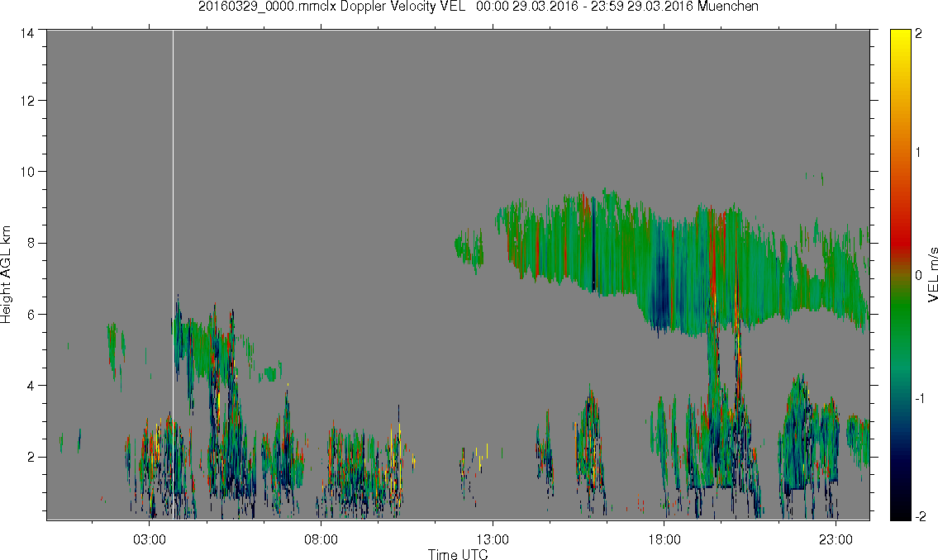The width and height of the screenshot is (938, 560).
Task: Click the 'VEL m/s' colorbar label
Action: 932,275
